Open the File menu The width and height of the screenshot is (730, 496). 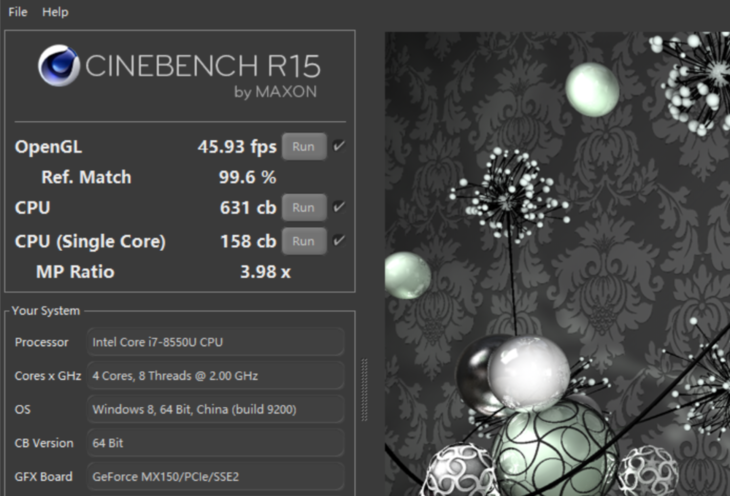(x=18, y=12)
